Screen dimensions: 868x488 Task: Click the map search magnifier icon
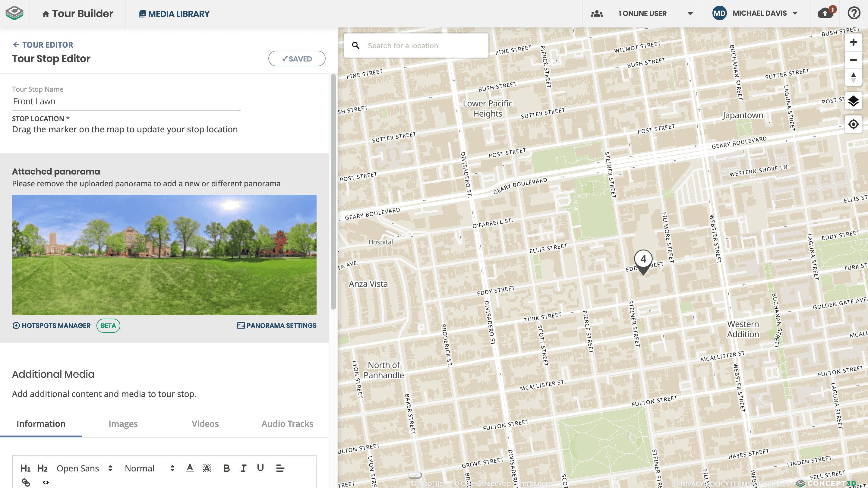[355, 46]
